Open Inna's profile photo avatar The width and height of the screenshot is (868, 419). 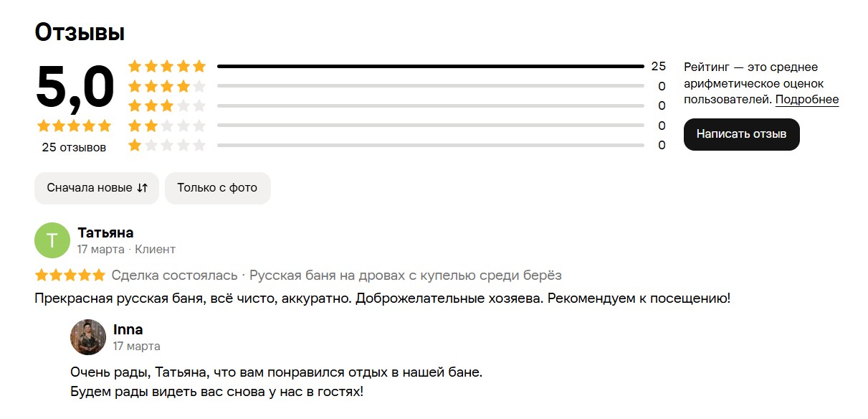[88, 337]
